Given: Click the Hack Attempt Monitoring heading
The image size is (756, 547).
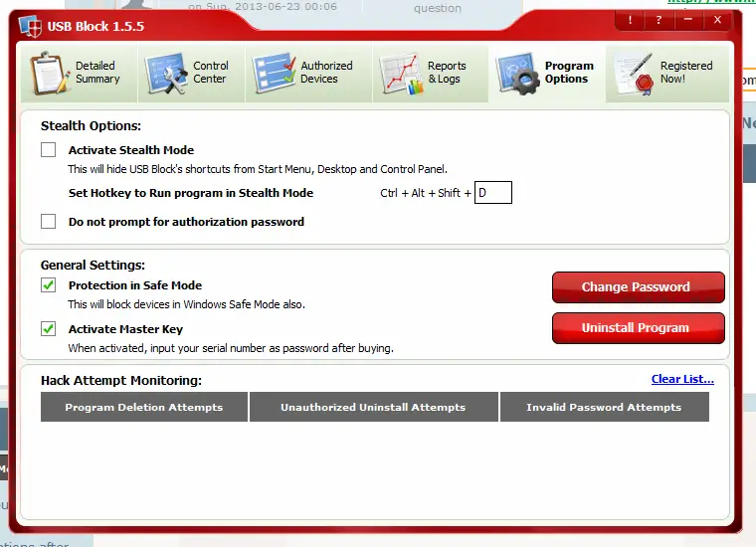Looking at the screenshot, I should tap(121, 381).
